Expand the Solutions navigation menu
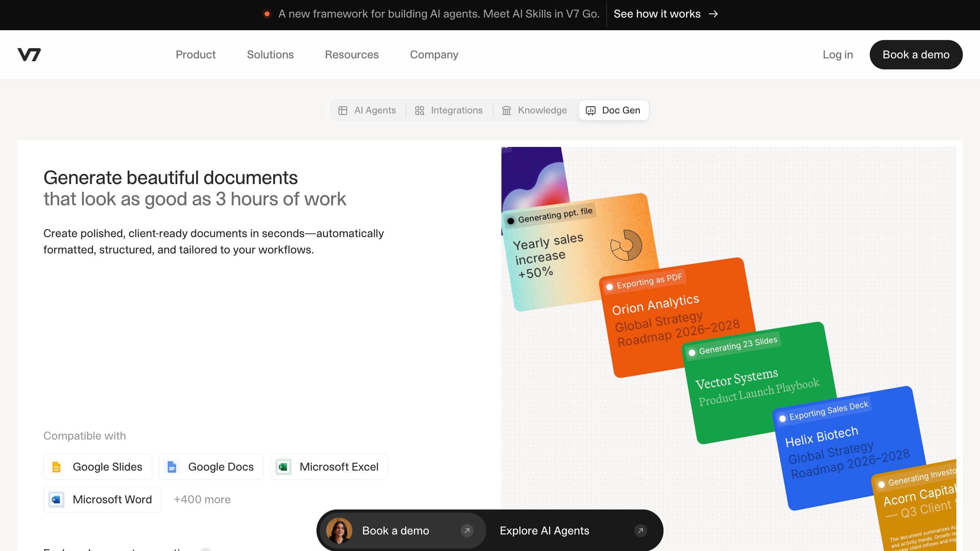Image resolution: width=980 pixels, height=551 pixels. (x=270, y=55)
